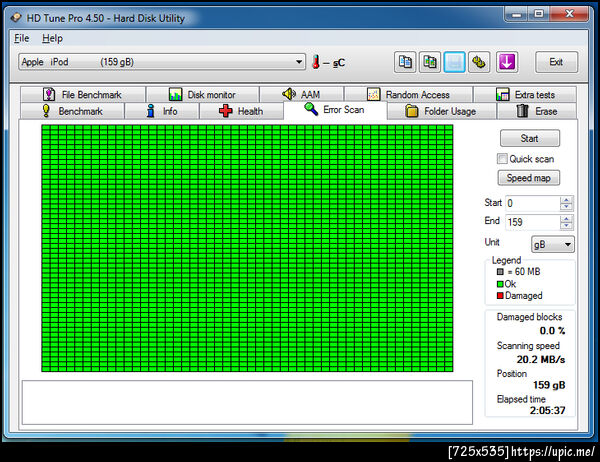Switch to the Extra tests tab
Screen dimensions: 600x462
(x=525, y=94)
